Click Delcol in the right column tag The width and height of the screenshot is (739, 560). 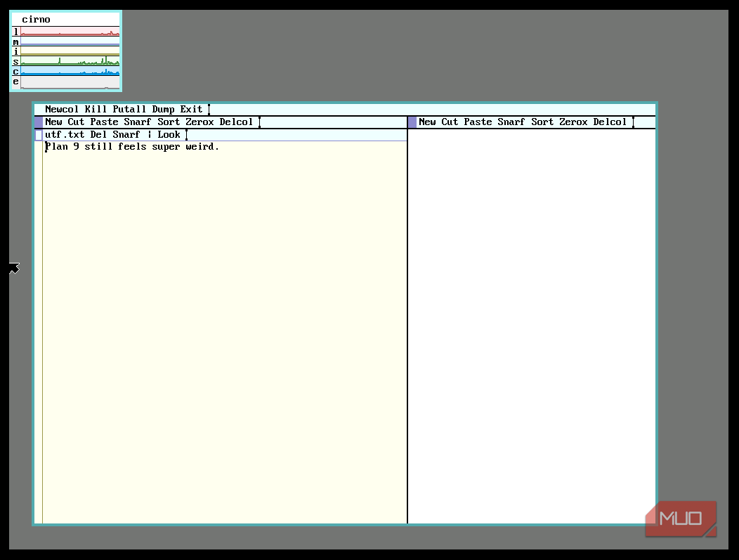pyautogui.click(x=610, y=122)
